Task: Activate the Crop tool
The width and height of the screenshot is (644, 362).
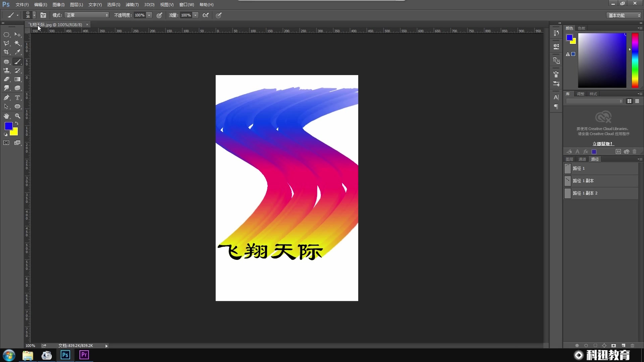Action: click(7, 52)
